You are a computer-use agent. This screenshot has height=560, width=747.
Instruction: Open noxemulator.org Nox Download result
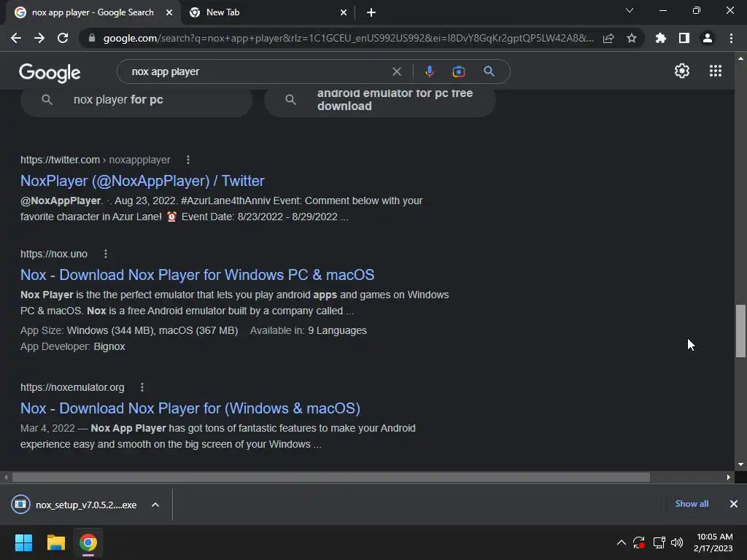tap(190, 408)
